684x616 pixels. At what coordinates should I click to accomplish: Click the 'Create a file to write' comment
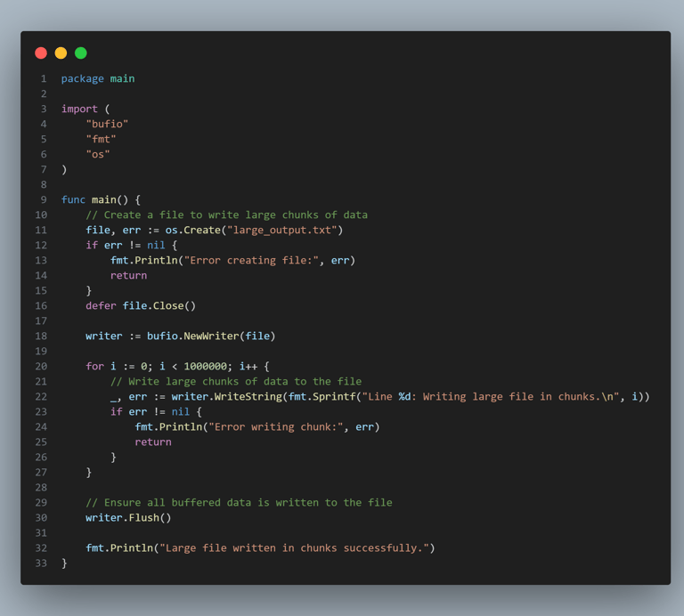(226, 215)
